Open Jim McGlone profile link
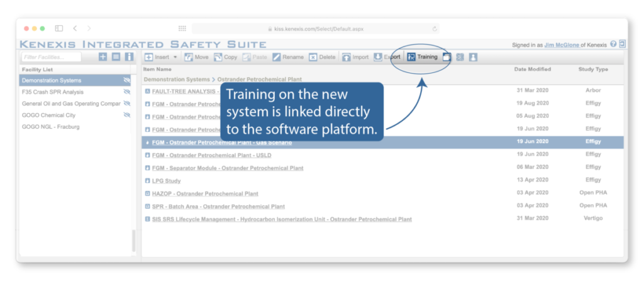This screenshot has width=644, height=282. click(x=562, y=45)
